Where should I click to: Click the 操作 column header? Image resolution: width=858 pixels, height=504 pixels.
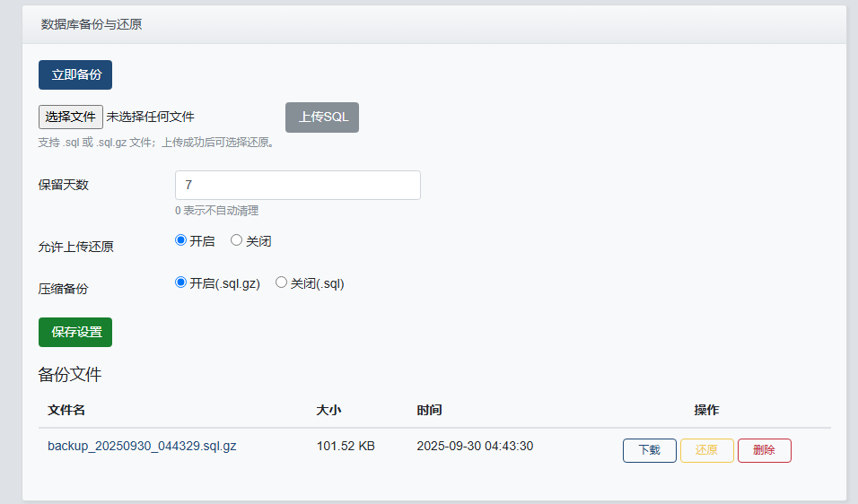tap(706, 410)
